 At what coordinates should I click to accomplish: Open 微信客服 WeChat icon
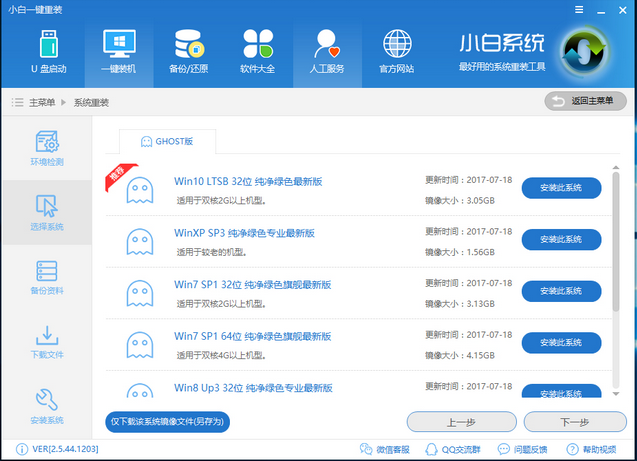[366, 449]
